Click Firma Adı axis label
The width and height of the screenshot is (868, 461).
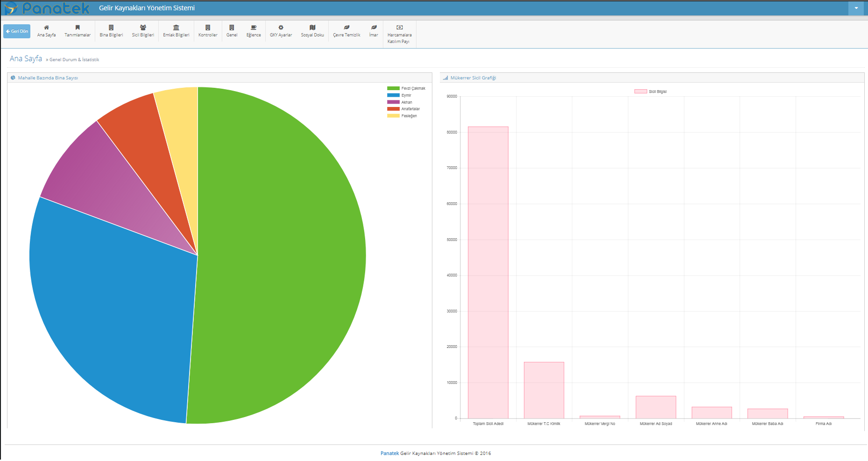pos(823,424)
